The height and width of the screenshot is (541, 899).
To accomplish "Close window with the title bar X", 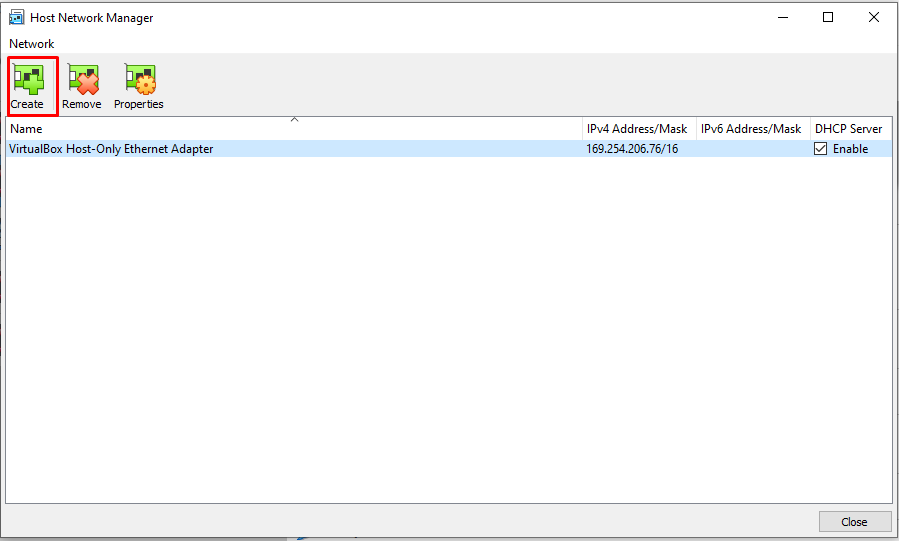I will point(874,17).
